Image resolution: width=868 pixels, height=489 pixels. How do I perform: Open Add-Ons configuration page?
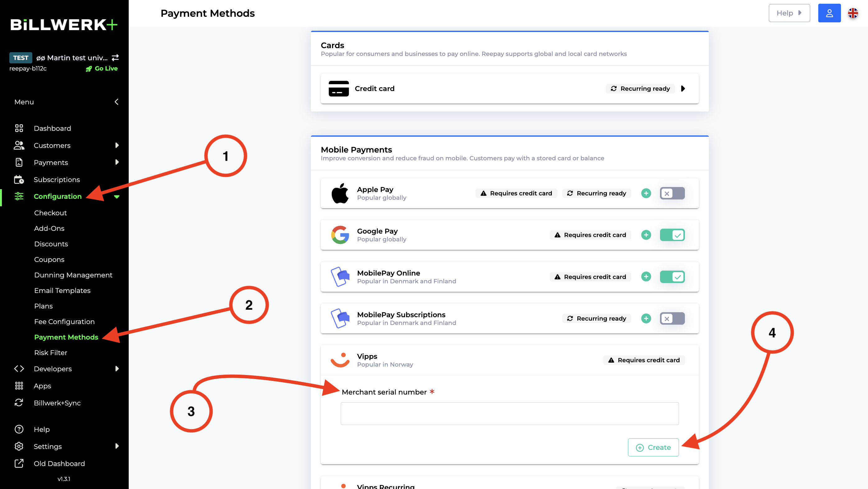(49, 228)
